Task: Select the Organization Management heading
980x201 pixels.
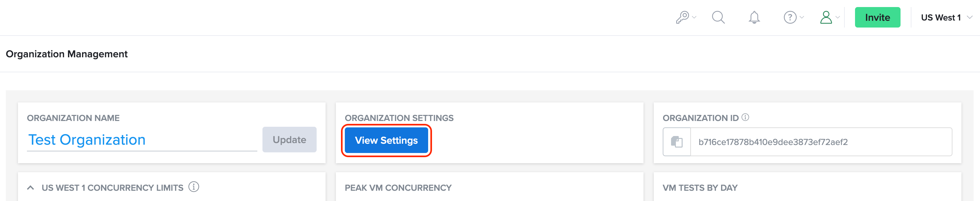Action: (67, 54)
